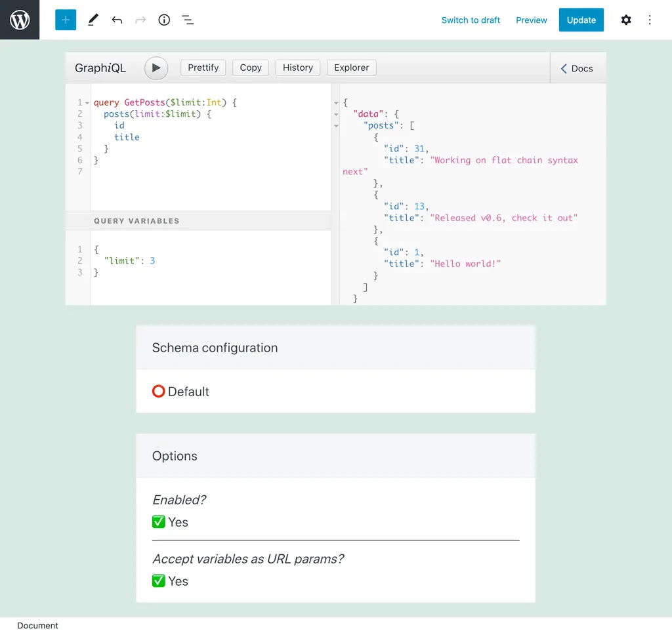Open more tools and options menu
This screenshot has width=672, height=633.
(x=650, y=20)
